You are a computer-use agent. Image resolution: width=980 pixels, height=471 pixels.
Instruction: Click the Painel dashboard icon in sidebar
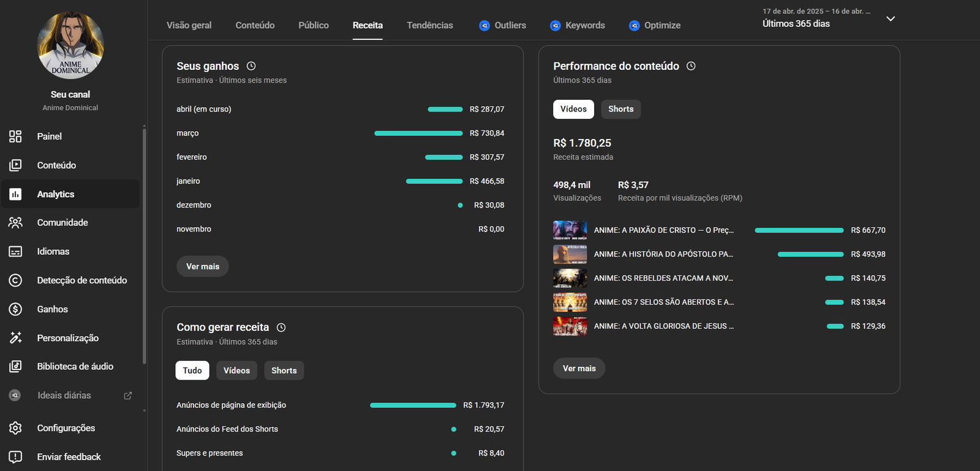[x=15, y=137]
